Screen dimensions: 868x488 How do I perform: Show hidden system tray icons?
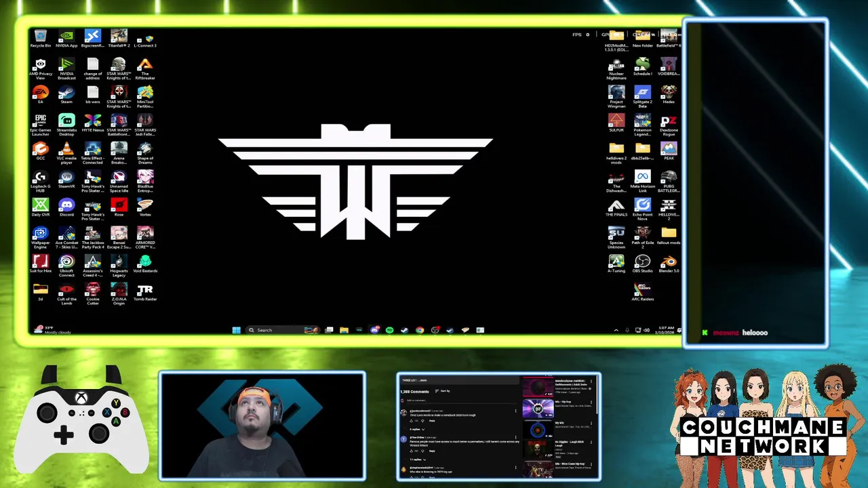(x=616, y=330)
